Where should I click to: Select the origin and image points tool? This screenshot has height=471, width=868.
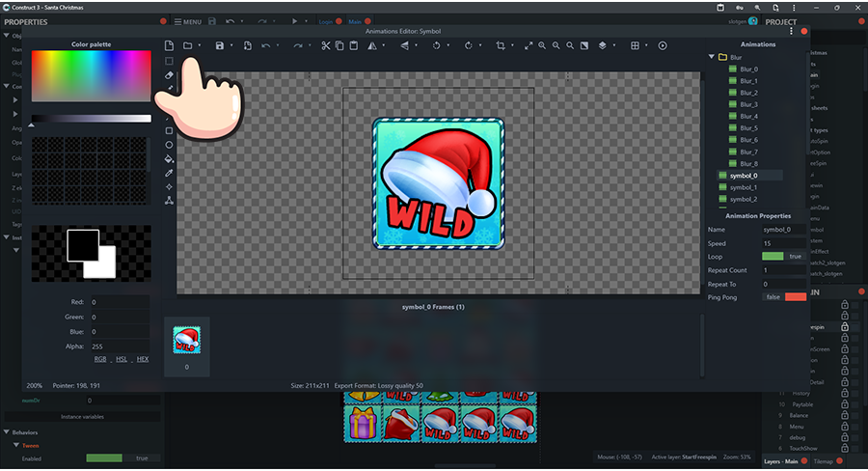click(170, 186)
